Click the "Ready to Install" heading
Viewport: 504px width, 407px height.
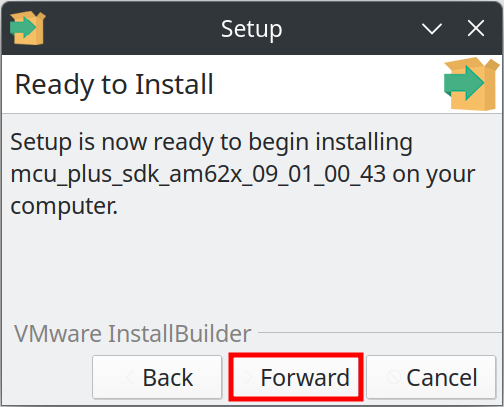point(114,85)
